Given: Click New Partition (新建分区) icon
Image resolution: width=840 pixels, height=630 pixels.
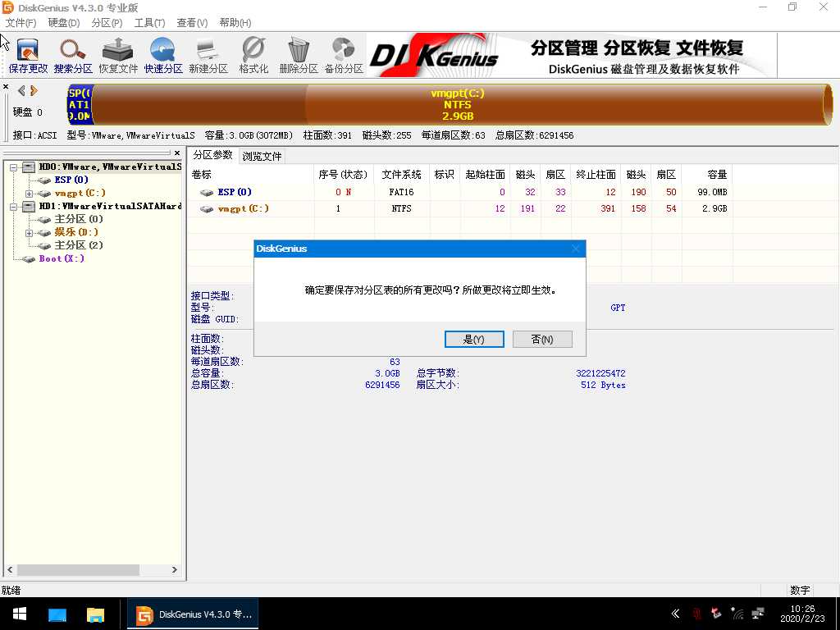Looking at the screenshot, I should 208,56.
